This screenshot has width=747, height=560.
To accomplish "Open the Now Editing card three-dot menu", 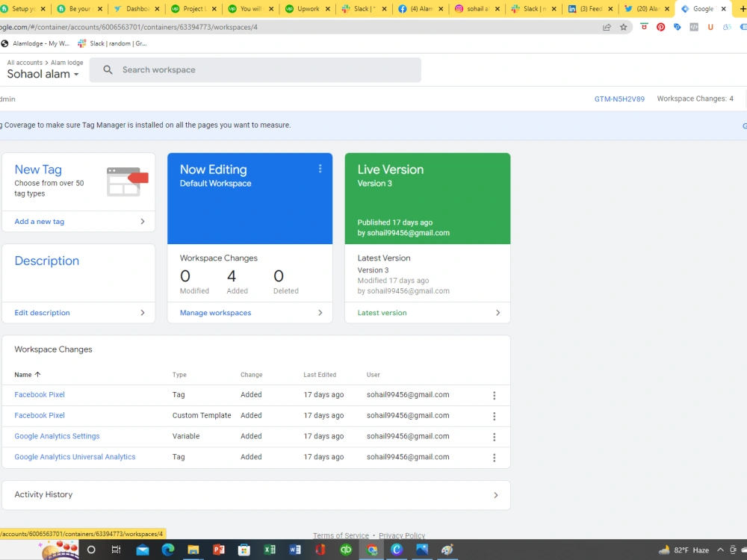I will [x=320, y=169].
